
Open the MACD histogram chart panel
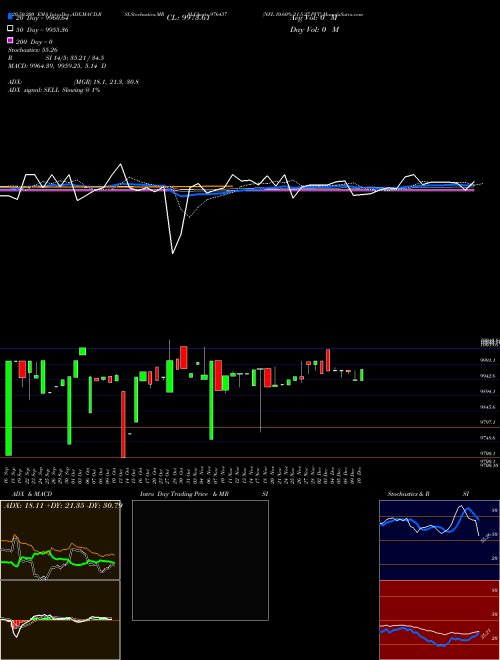pyautogui.click(x=60, y=620)
